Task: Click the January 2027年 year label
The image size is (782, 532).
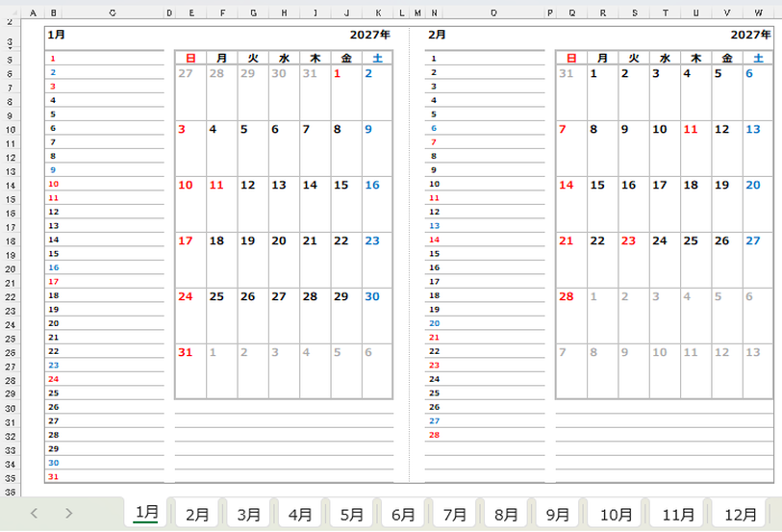Action: click(369, 35)
